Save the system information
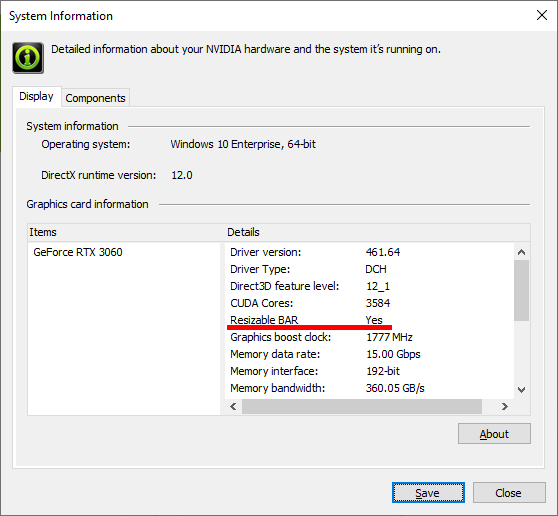Screen dimensions: 558x516 click(x=428, y=493)
